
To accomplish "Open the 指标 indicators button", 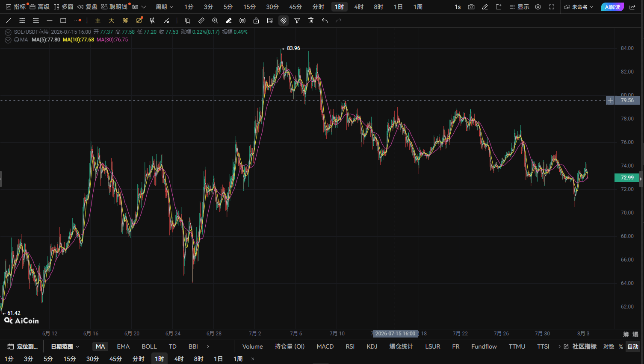I will (x=16, y=7).
